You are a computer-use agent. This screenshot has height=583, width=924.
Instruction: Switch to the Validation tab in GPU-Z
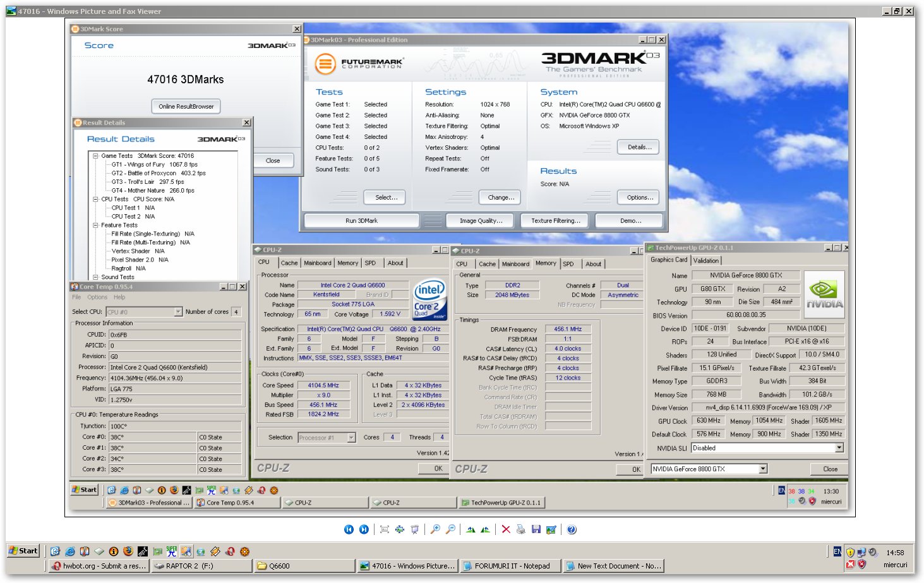tap(706, 260)
